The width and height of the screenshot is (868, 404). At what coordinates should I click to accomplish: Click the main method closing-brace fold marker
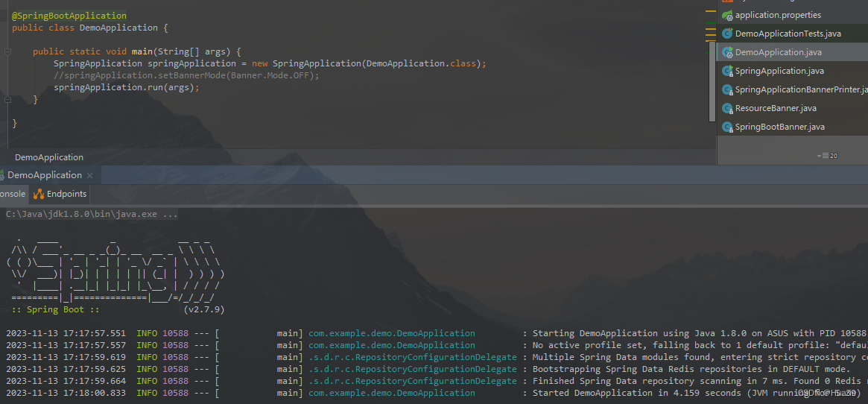point(7,100)
